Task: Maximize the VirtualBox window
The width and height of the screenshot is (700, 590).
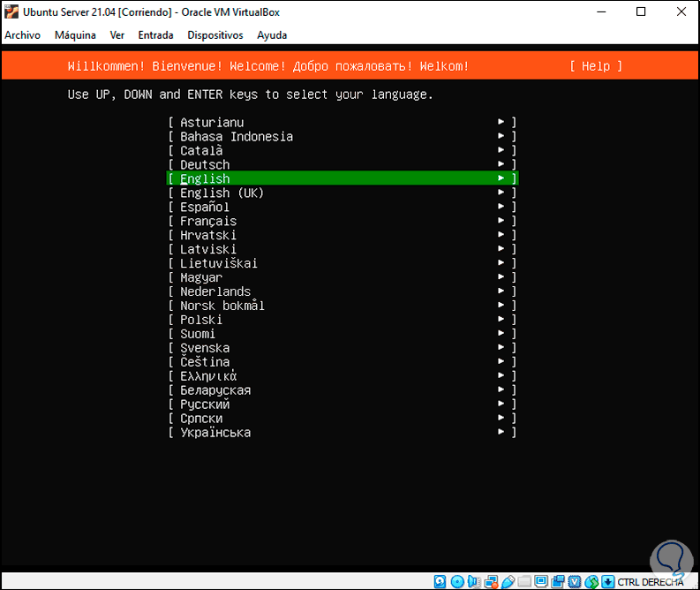Action: coord(641,11)
